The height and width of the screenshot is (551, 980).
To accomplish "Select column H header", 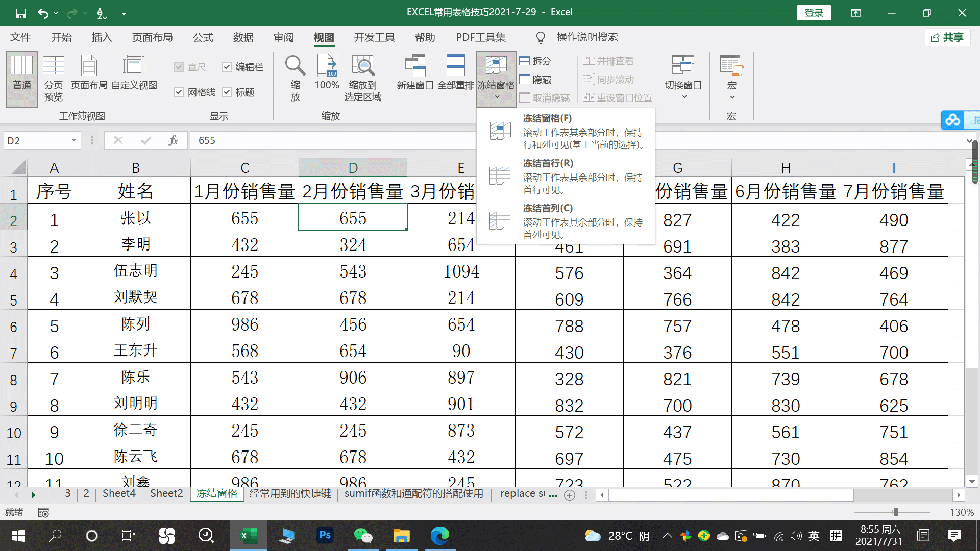I will (786, 167).
